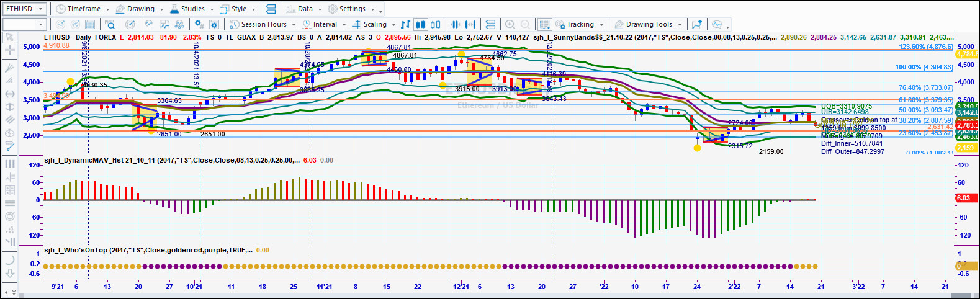980x299 pixels.
Task: Open the Timeframe menu
Action: tap(81, 9)
